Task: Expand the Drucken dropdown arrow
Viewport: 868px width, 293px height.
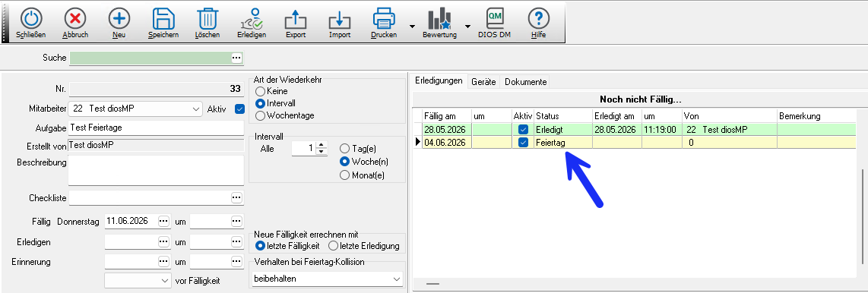Action: coord(413,26)
